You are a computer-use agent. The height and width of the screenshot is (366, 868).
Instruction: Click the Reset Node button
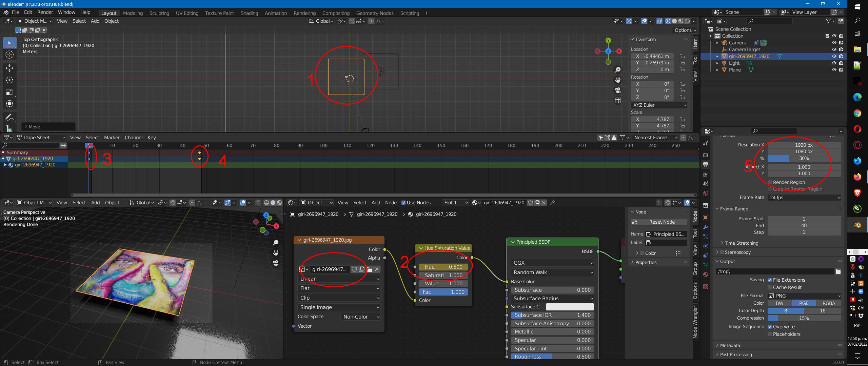click(659, 222)
